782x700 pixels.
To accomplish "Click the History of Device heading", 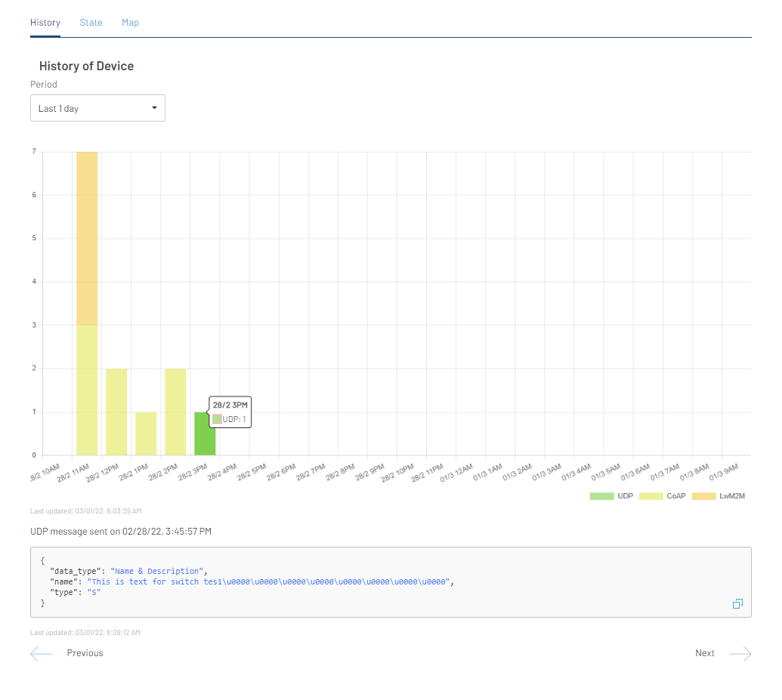I will (86, 66).
